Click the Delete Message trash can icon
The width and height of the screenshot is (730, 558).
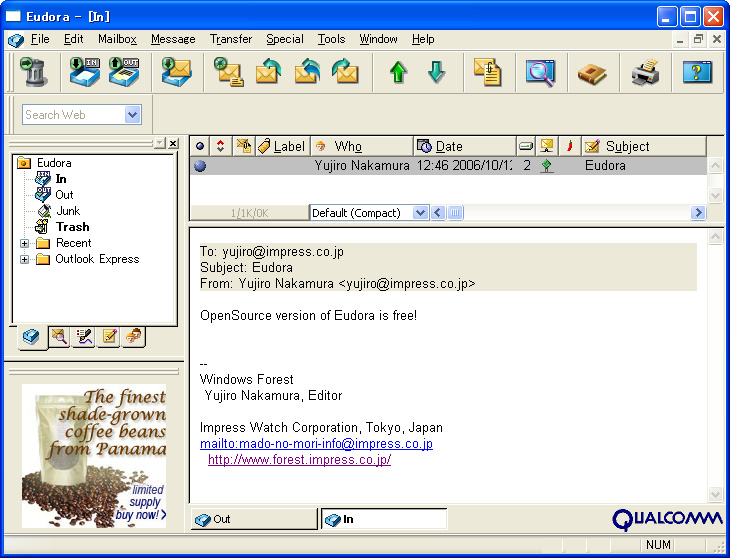34,72
